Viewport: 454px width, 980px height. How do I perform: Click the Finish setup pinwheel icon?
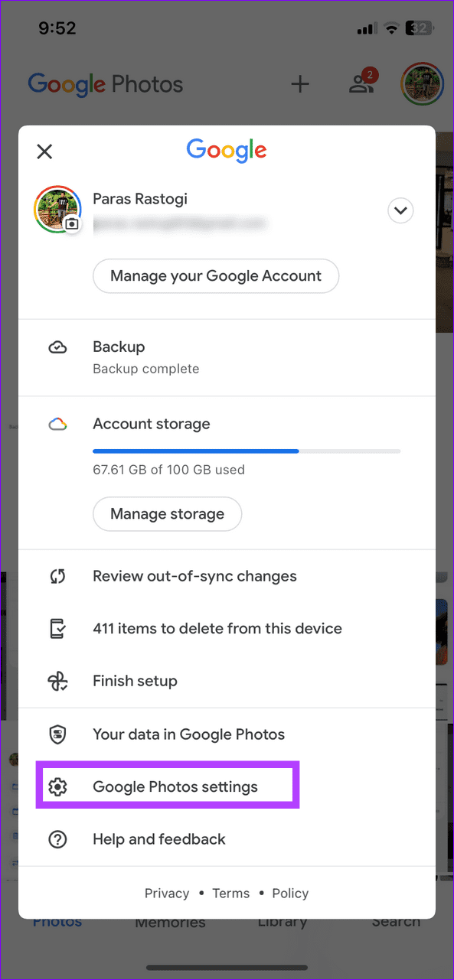click(58, 680)
